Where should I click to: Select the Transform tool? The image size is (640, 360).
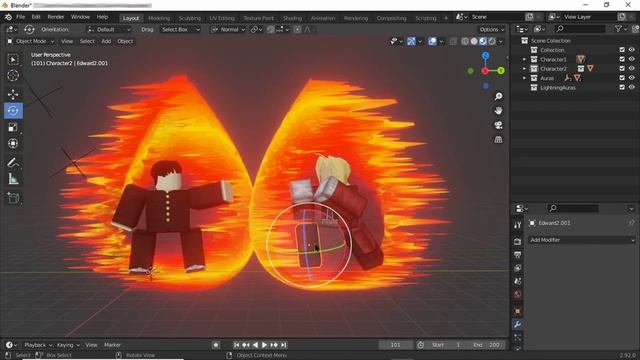coord(13,143)
